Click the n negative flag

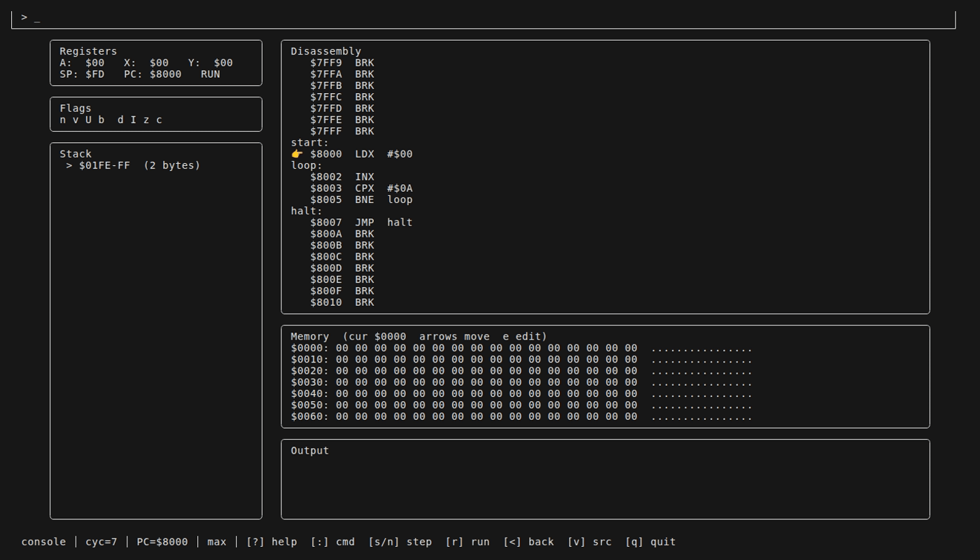coord(63,120)
